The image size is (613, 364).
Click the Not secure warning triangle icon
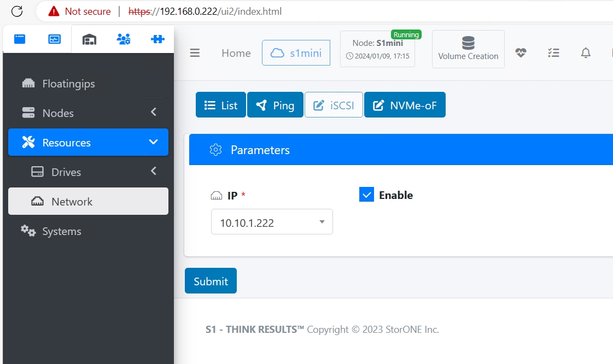[54, 11]
